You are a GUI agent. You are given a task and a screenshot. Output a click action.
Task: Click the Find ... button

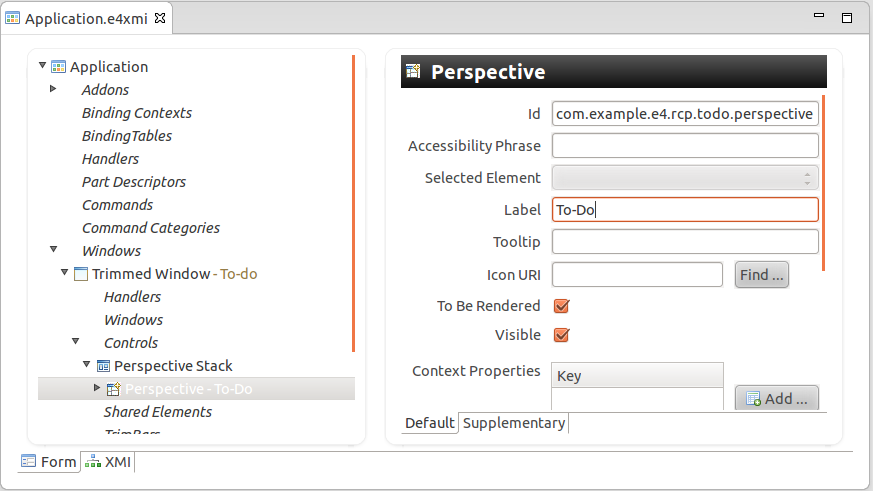click(762, 275)
